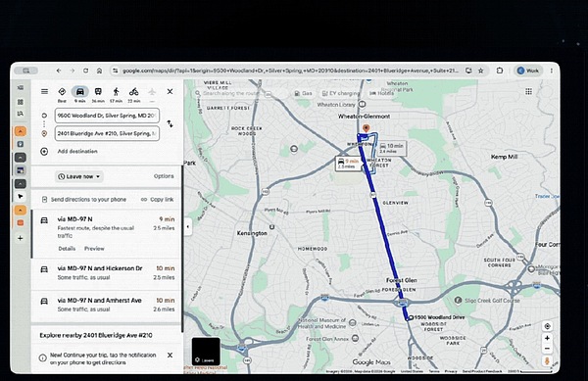Viewport: 588px width, 381px height.
Task: Select the Transit travel mode
Action: (98, 94)
